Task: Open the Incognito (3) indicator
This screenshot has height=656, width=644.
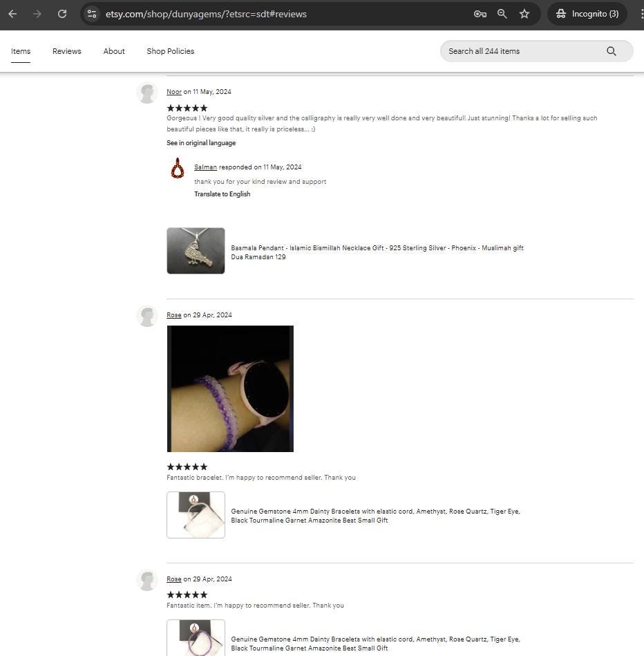Action: pyautogui.click(x=587, y=14)
